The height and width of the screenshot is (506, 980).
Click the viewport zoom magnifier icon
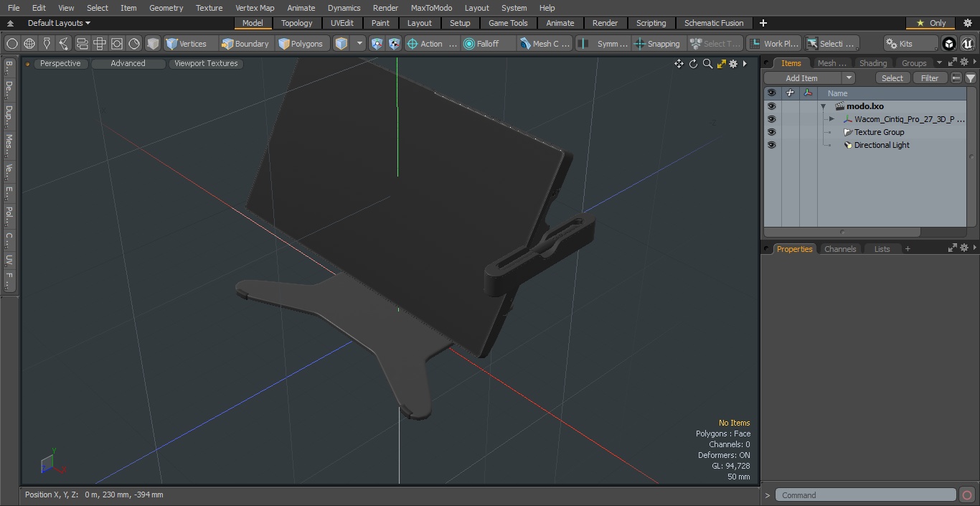[x=707, y=64]
